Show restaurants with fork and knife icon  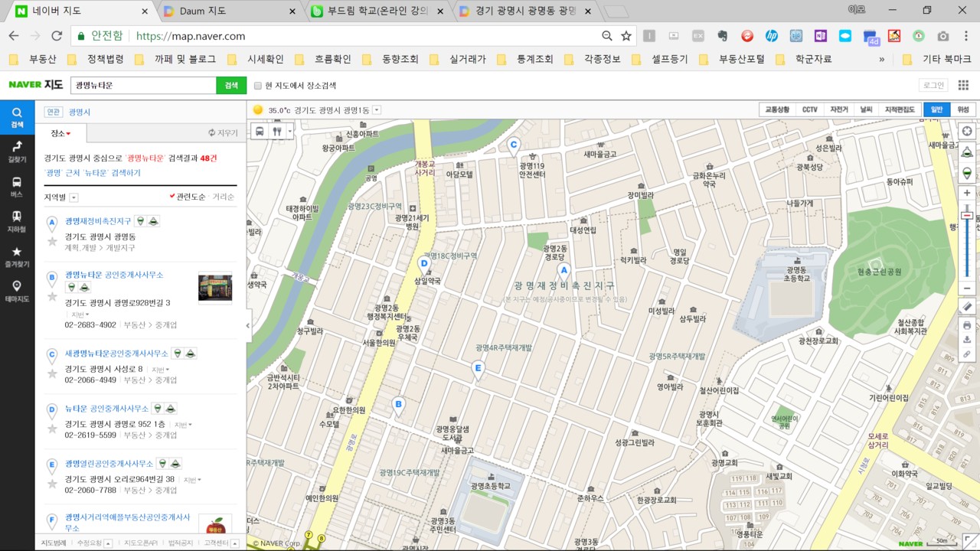[x=276, y=131]
